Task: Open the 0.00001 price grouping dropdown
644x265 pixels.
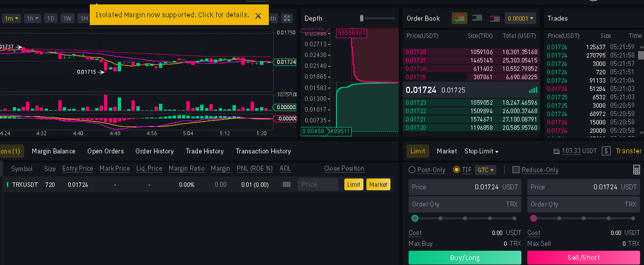Action: (x=521, y=18)
